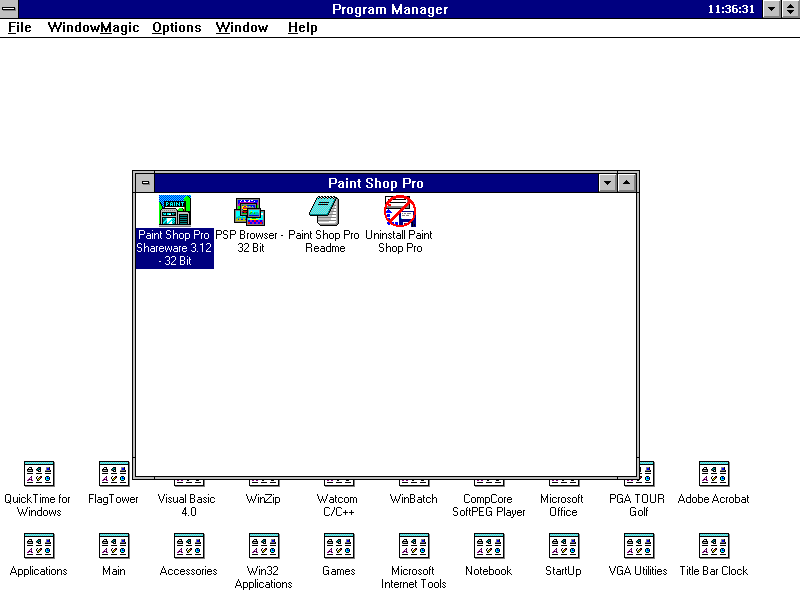Viewport: 800px width, 600px height.
Task: Select the Title Bar Clock group icon
Action: 713,546
